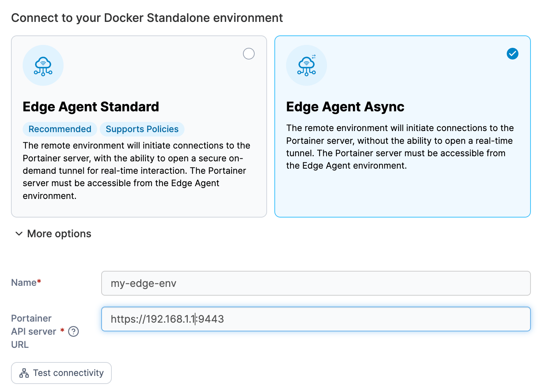The width and height of the screenshot is (540, 392).
Task: Click the Edge Agent Async description text
Action: pyautogui.click(x=400, y=147)
